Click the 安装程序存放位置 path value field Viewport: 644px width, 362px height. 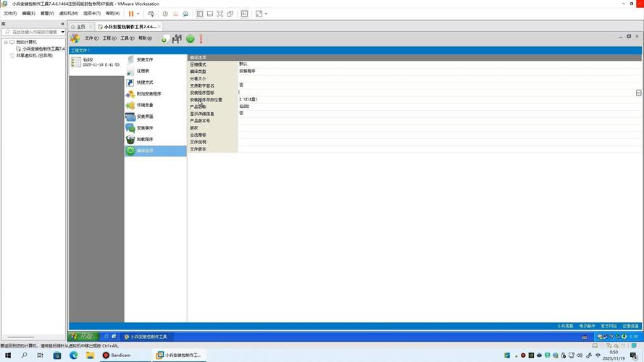[440, 99]
